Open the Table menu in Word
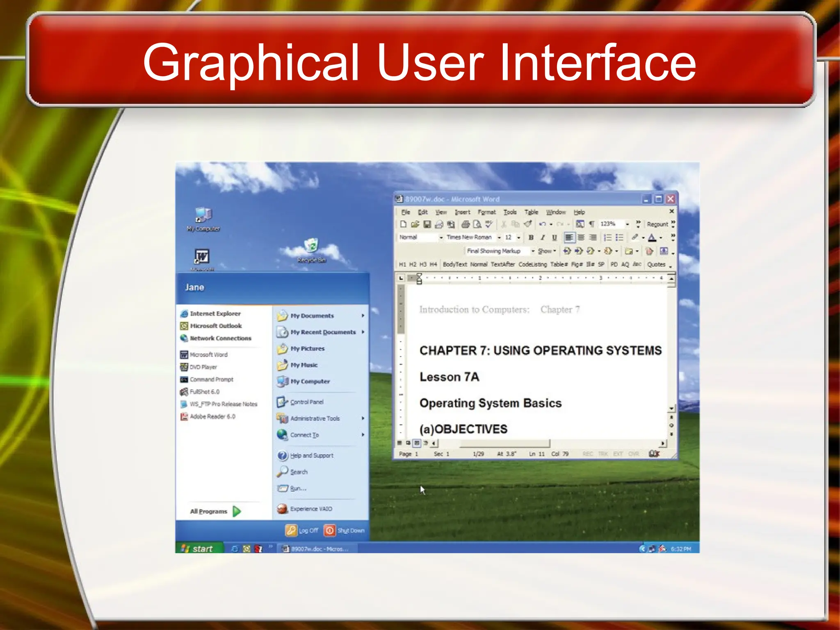 531,212
